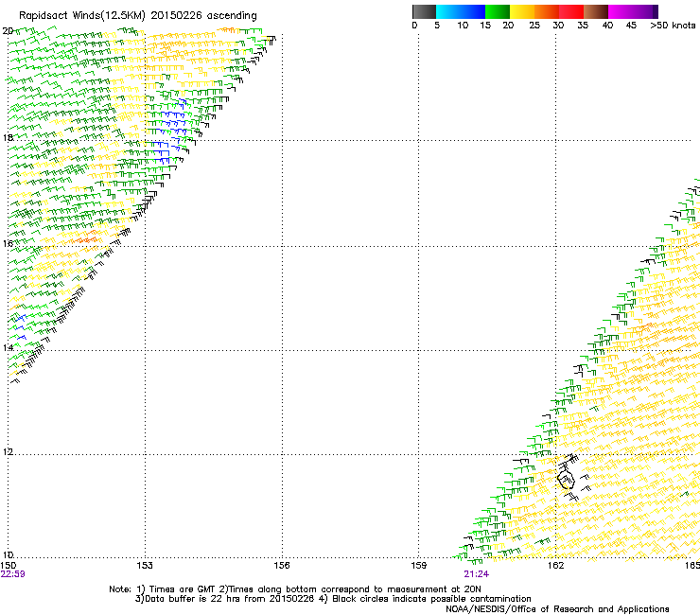Pick the green 15-20 knots legend segment

tap(498, 11)
